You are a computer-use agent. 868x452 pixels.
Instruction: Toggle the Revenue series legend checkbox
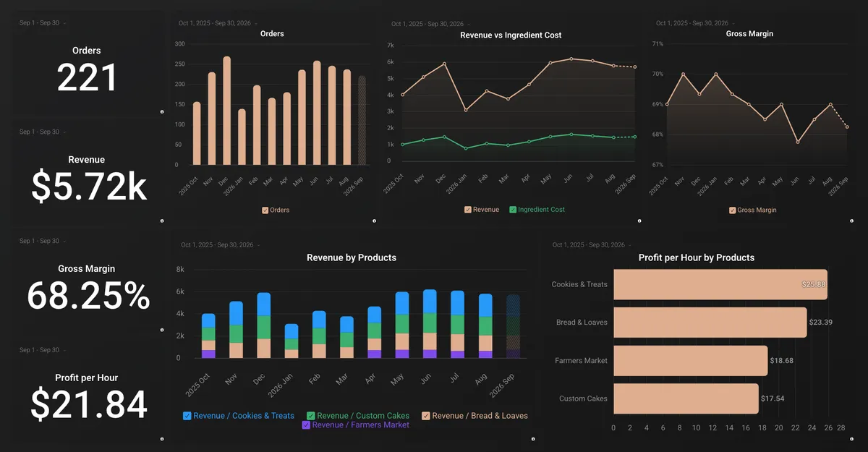pos(468,210)
